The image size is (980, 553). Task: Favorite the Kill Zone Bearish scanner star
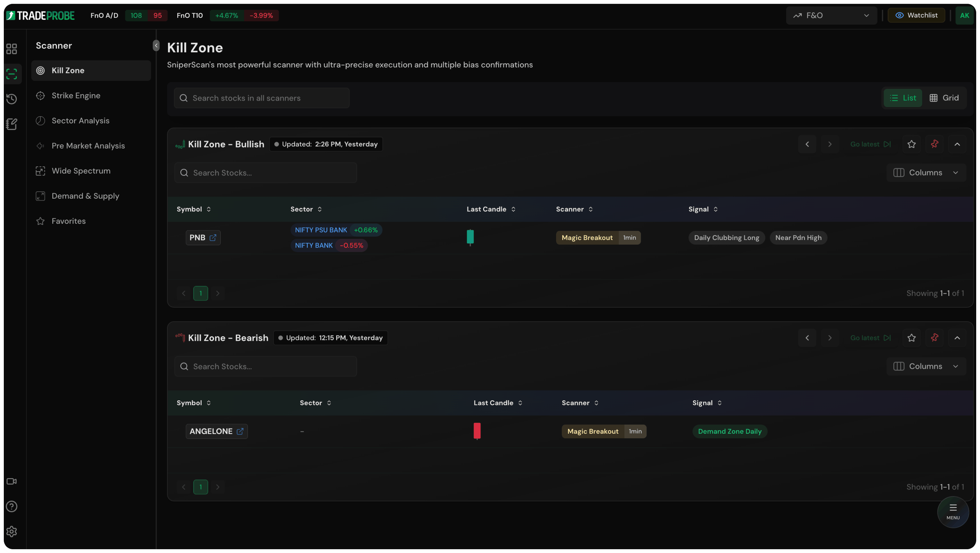pyautogui.click(x=912, y=338)
